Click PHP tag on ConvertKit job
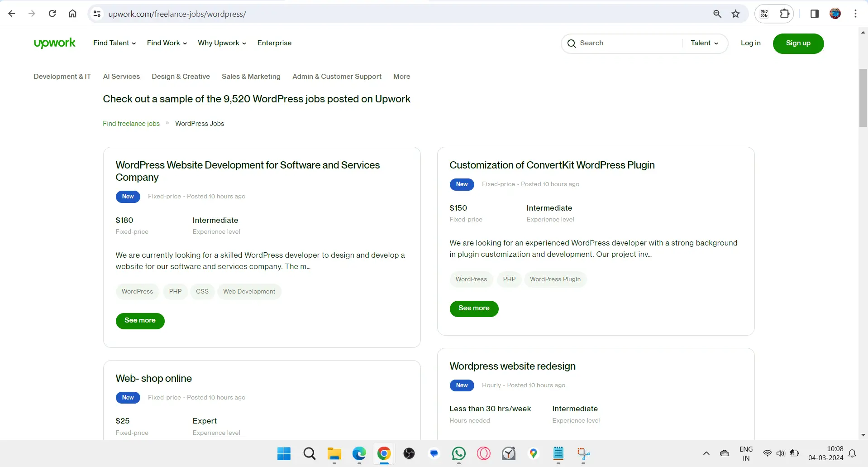 pyautogui.click(x=509, y=279)
